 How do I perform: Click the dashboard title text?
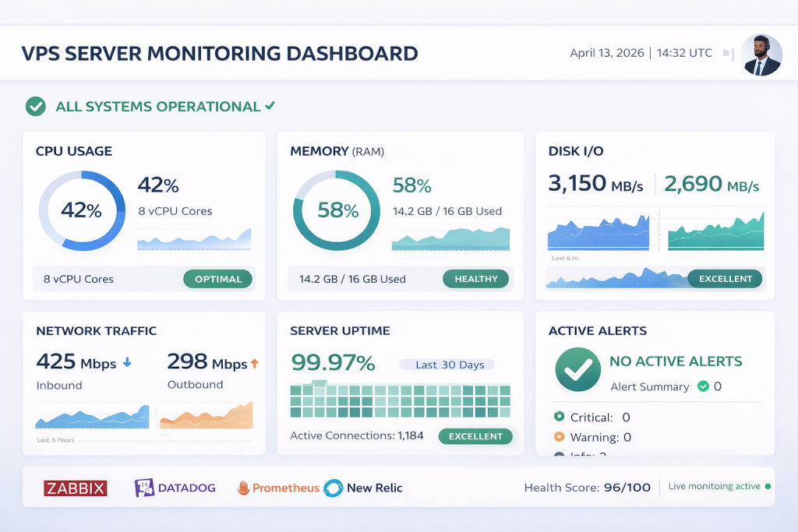220,54
